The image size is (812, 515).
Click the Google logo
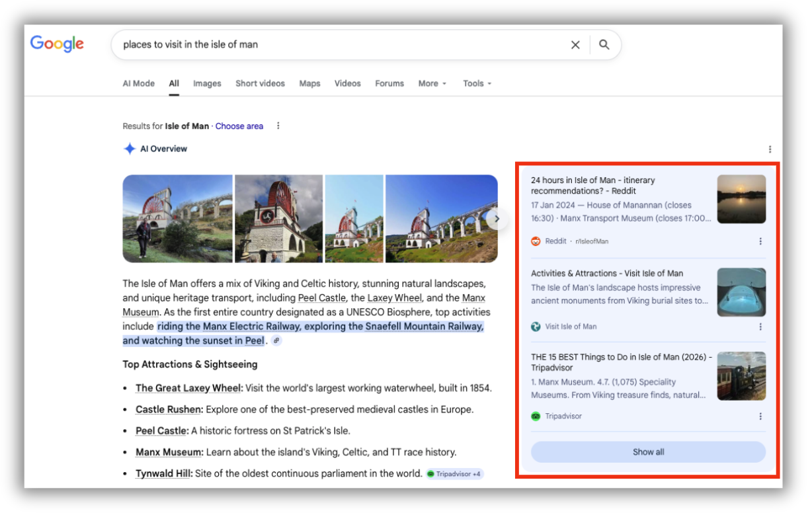[56, 44]
